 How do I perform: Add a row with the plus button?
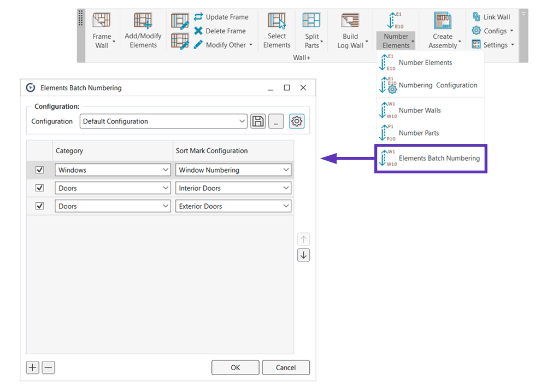(32, 367)
